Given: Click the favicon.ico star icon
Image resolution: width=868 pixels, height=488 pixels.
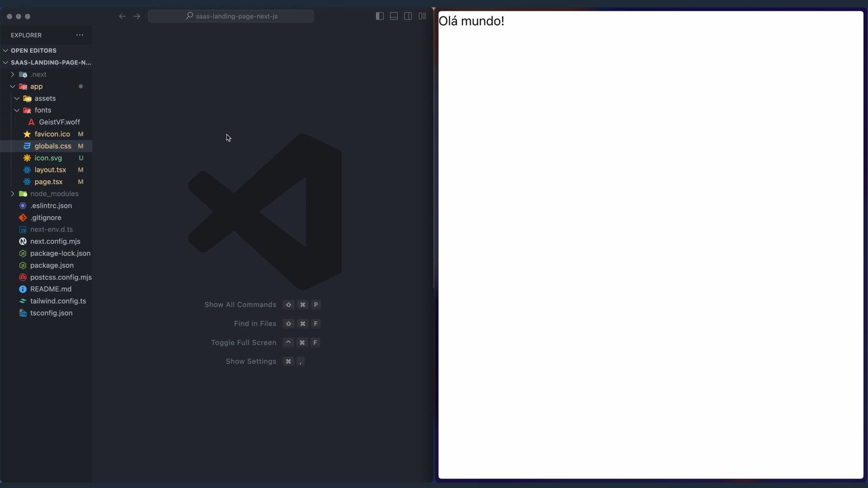Looking at the screenshot, I should [27, 134].
